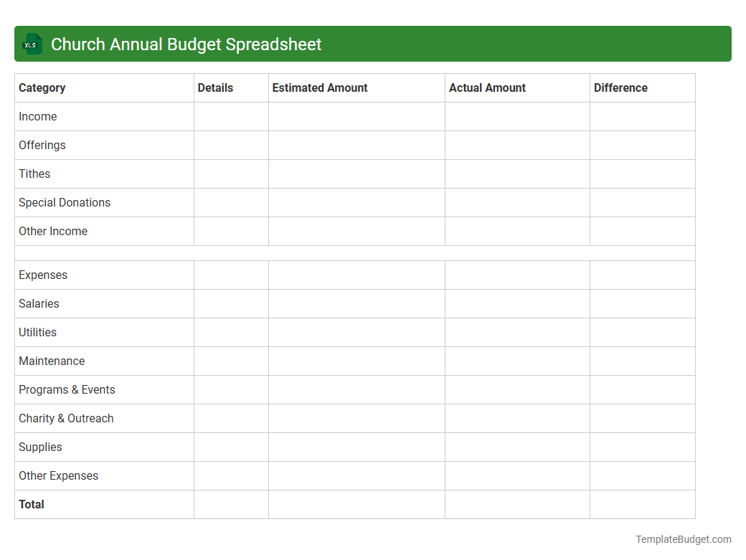
Task: Click the Salaries row label
Action: [39, 303]
